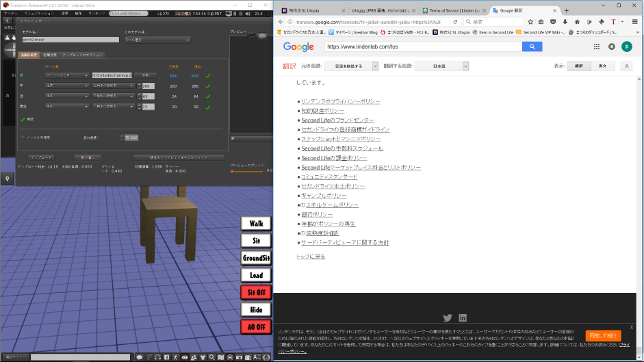The height and width of the screenshot is (362, 644).
Task: Click the wide reset form button in model wizard
Action: [x=179, y=157]
